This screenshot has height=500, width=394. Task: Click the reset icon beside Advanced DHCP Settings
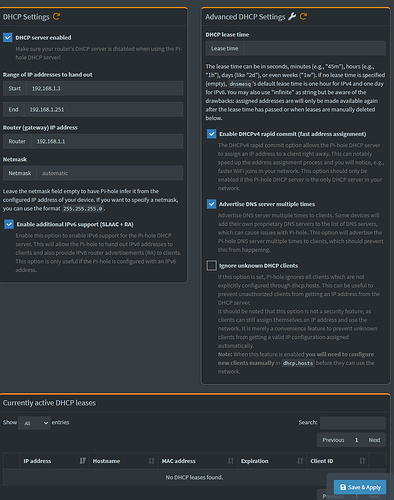(303, 16)
